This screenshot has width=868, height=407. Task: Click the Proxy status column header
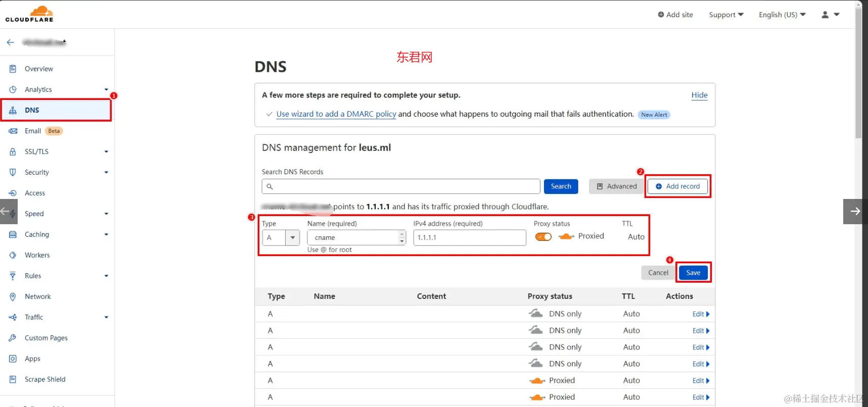(550, 296)
